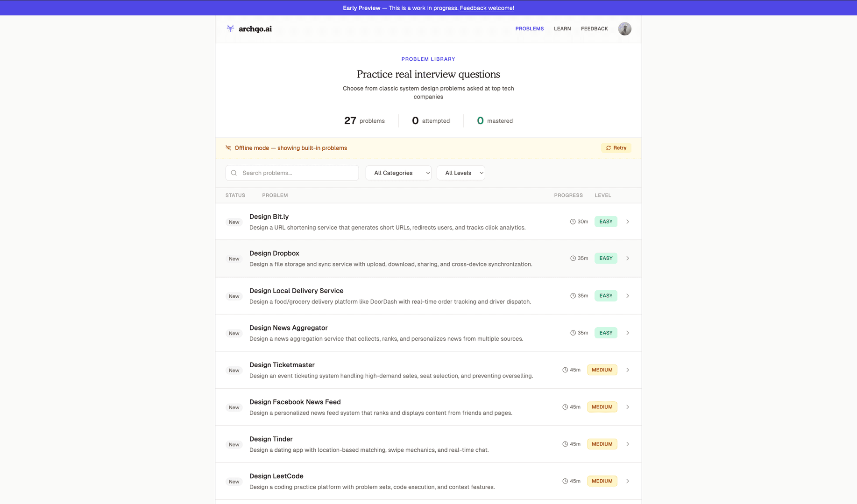Screen dimensions: 857x504
Task: Click the New status on Design Ticketmaster
Action: click(x=234, y=371)
